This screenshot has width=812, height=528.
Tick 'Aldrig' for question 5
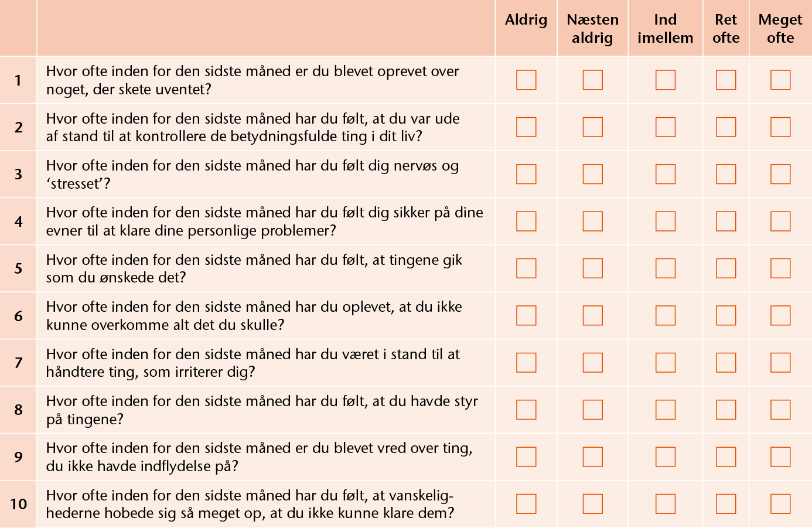(x=526, y=268)
